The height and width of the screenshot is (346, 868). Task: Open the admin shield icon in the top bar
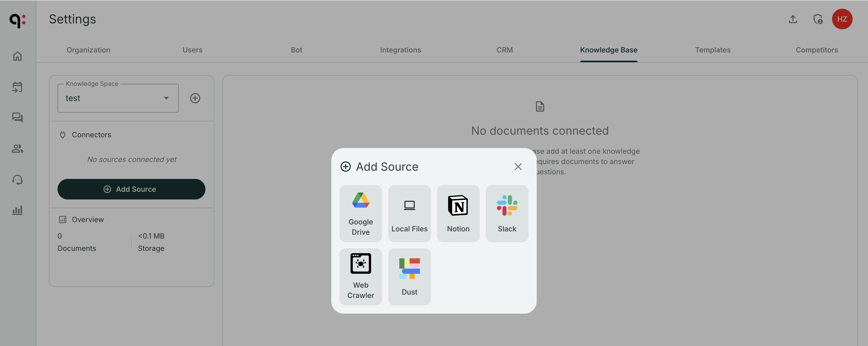click(818, 19)
